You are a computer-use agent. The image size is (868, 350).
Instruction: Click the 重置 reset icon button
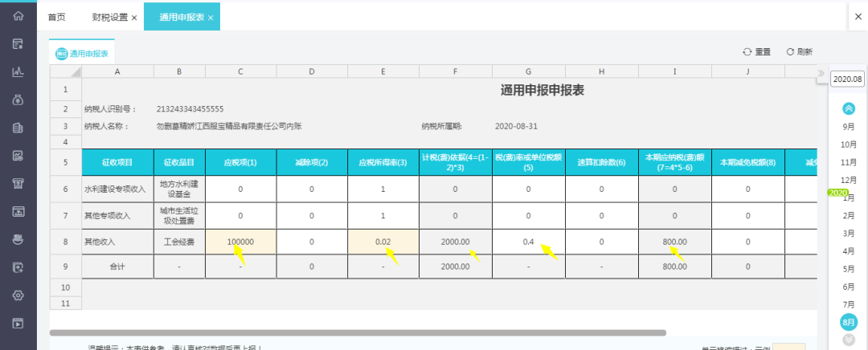pyautogui.click(x=756, y=52)
